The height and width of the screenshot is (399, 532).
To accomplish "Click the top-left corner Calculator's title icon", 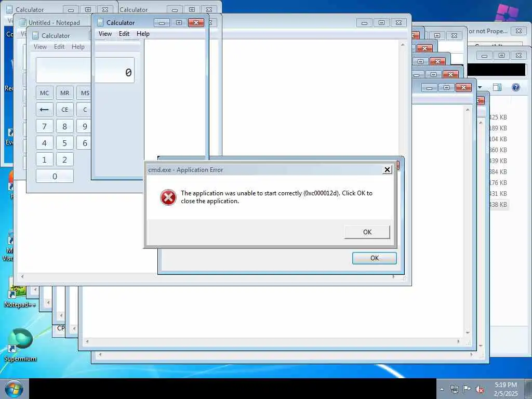I will click(9, 9).
